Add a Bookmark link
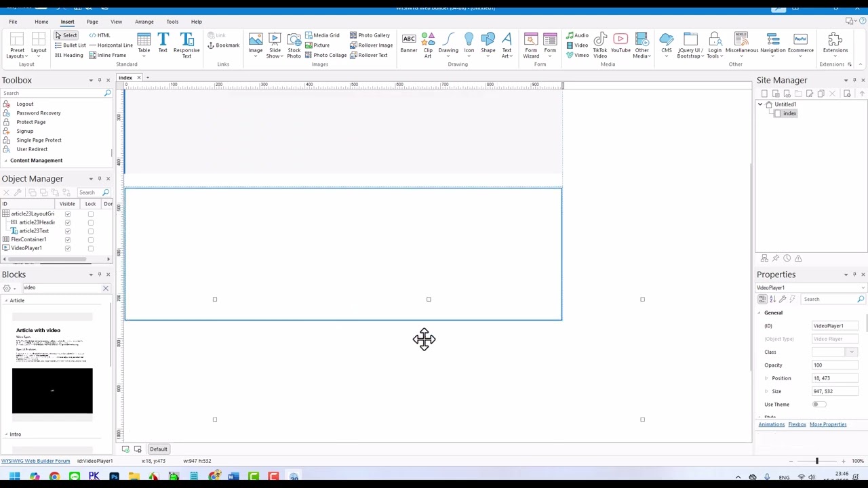This screenshot has height=488, width=868. [223, 45]
